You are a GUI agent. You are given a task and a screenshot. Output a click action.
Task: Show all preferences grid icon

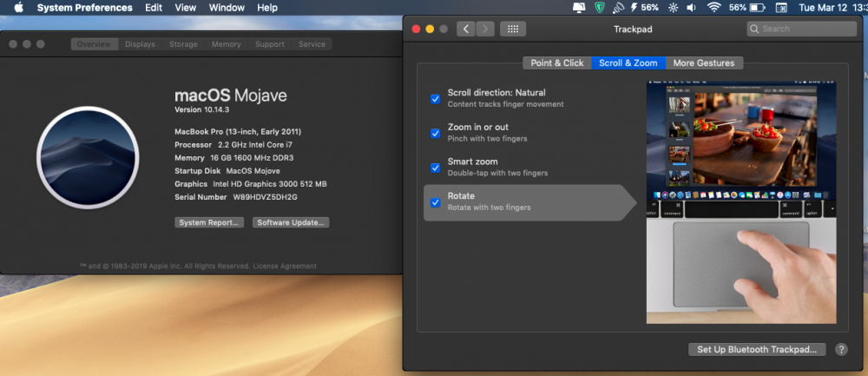513,29
